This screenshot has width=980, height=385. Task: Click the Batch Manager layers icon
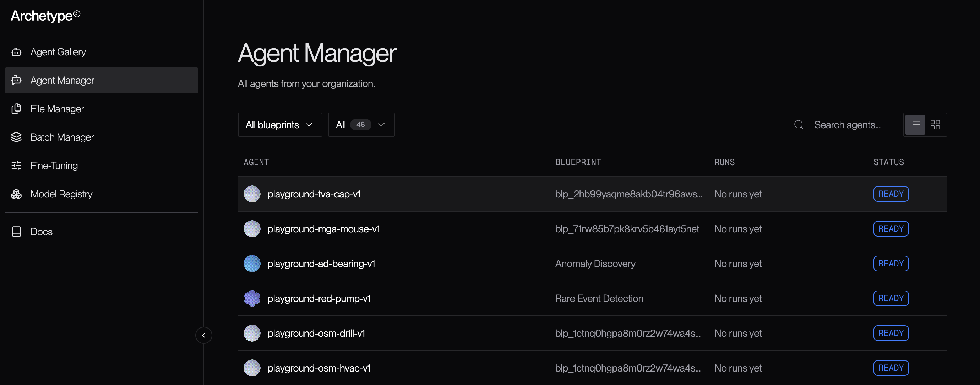(x=16, y=137)
